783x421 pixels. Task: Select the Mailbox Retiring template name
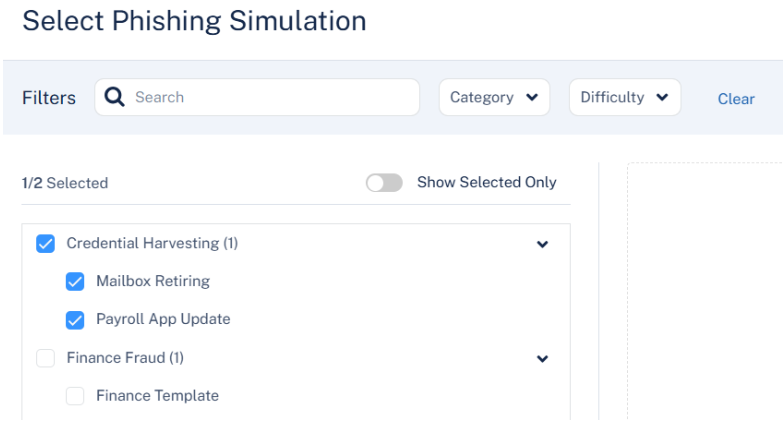pos(153,281)
